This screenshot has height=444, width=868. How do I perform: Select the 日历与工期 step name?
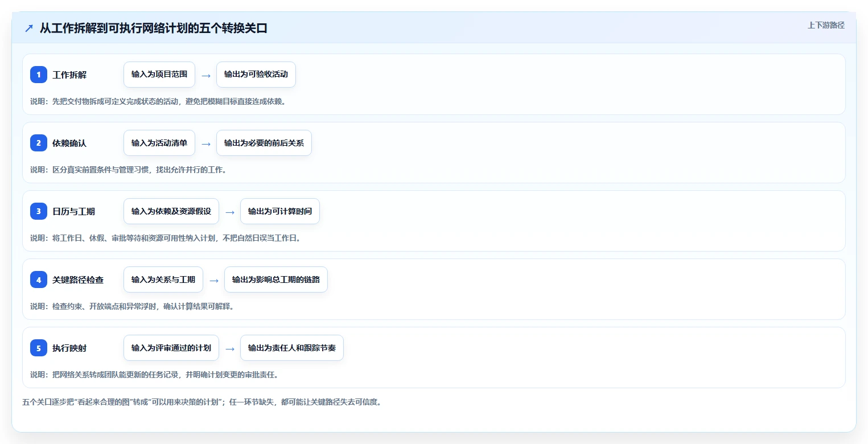pyautogui.click(x=73, y=211)
